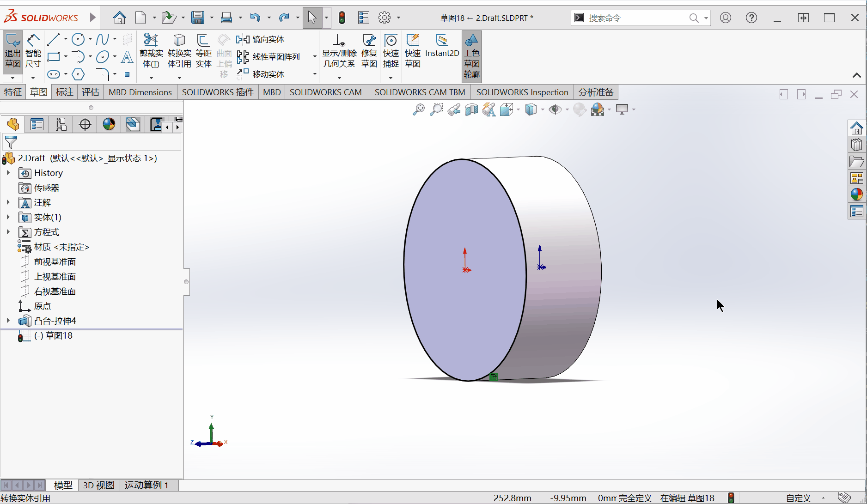Expand the 注解 annotations node
Image resolution: width=867 pixels, height=504 pixels.
[8, 202]
